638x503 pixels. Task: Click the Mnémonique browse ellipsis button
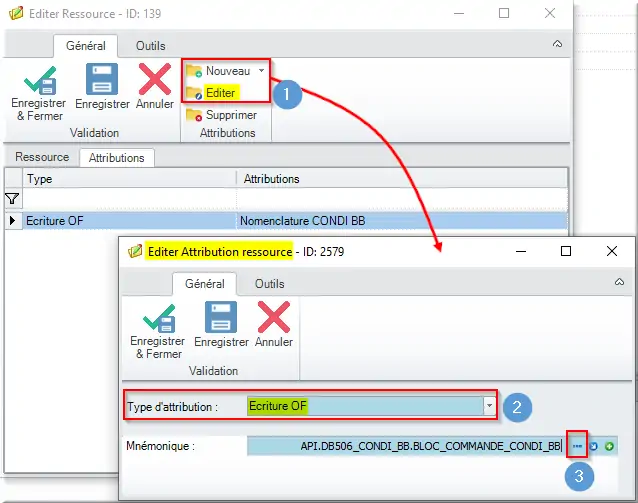(577, 446)
